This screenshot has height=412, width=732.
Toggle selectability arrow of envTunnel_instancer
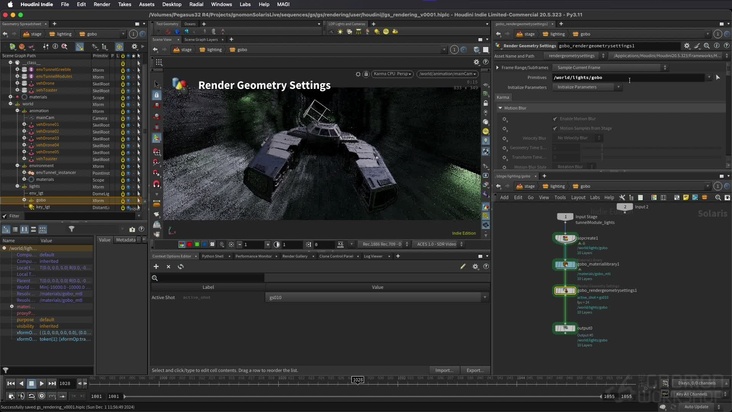[138, 173]
